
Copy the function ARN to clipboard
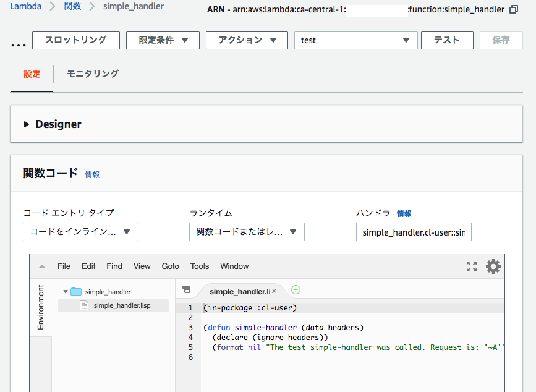[x=514, y=9]
